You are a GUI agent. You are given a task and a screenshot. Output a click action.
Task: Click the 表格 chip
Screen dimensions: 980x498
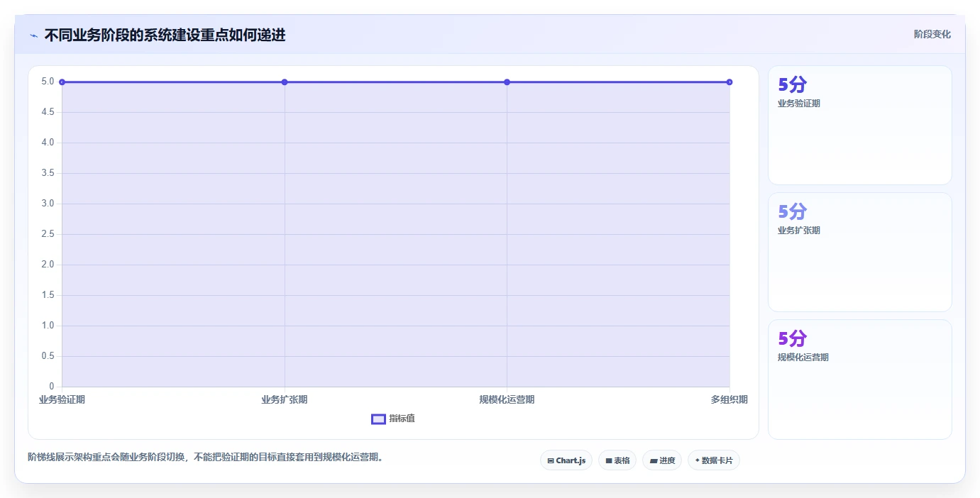(617, 460)
